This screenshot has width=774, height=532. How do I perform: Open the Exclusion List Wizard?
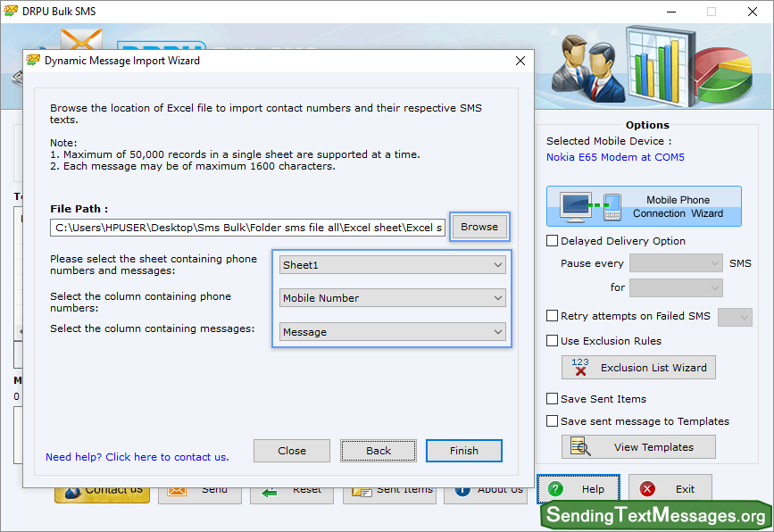point(638,367)
